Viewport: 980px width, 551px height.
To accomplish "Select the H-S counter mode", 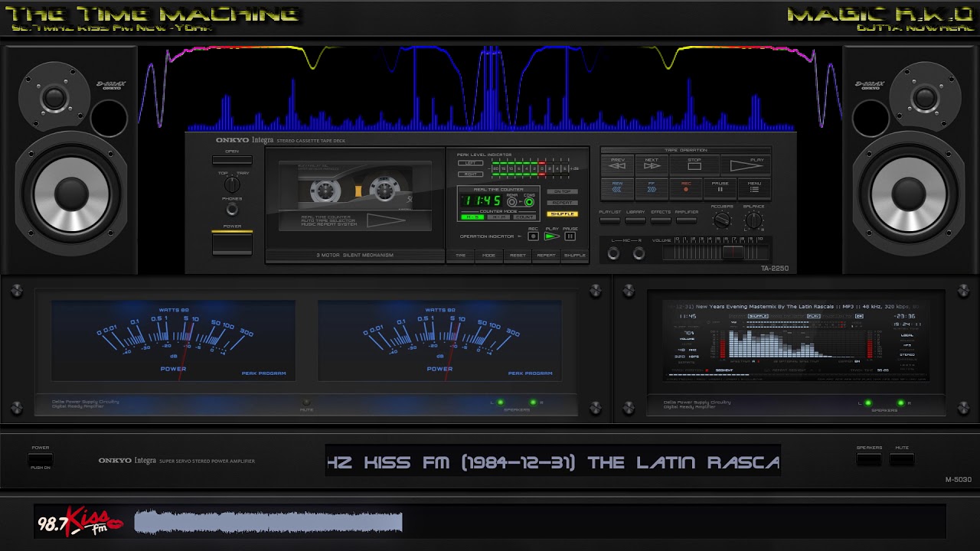I will pos(472,217).
